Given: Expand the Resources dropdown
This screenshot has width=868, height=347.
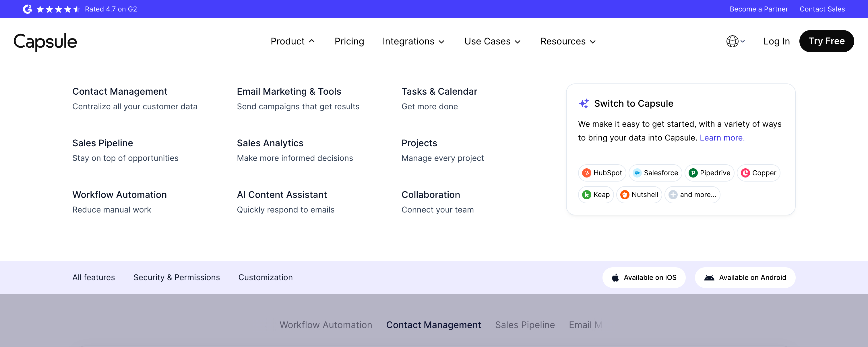Looking at the screenshot, I should pos(568,41).
